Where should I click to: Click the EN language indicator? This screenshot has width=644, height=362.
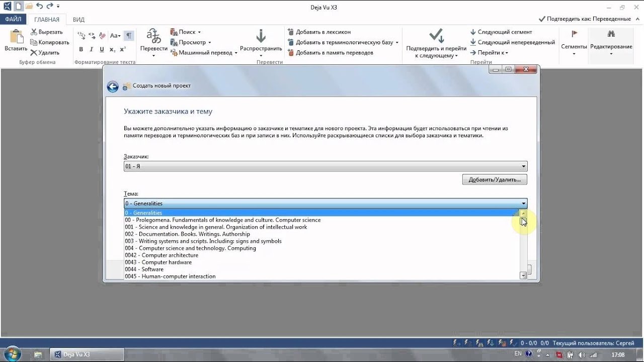[x=518, y=354]
